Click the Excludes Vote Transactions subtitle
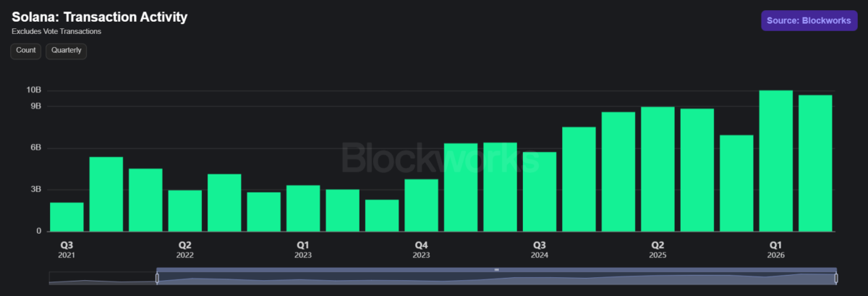This screenshot has width=868, height=296. click(x=56, y=32)
